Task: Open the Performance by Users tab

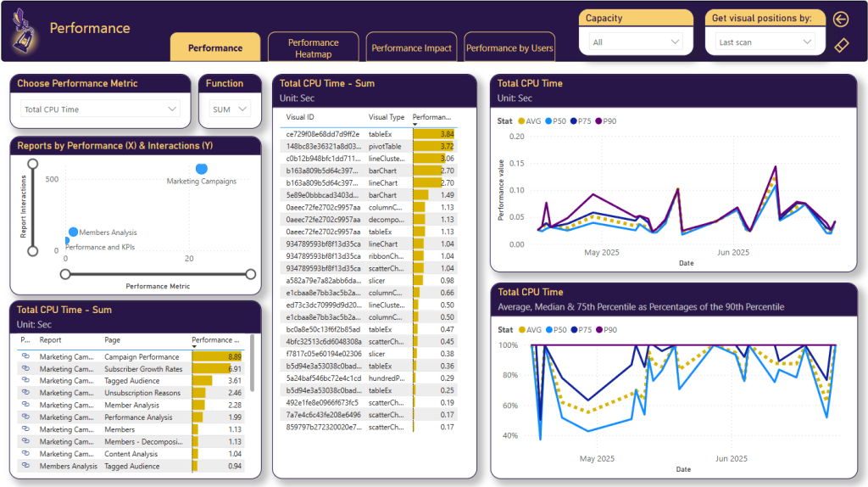Action: [x=509, y=48]
